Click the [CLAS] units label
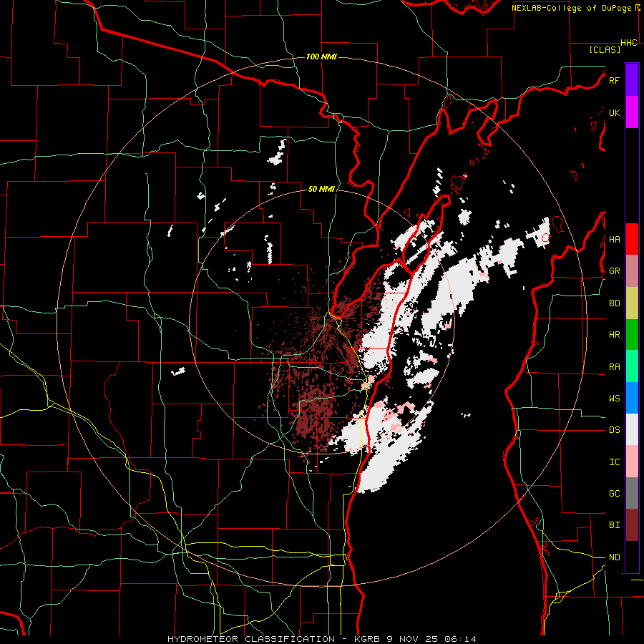Viewport: 644px width, 644px height. 605,50
